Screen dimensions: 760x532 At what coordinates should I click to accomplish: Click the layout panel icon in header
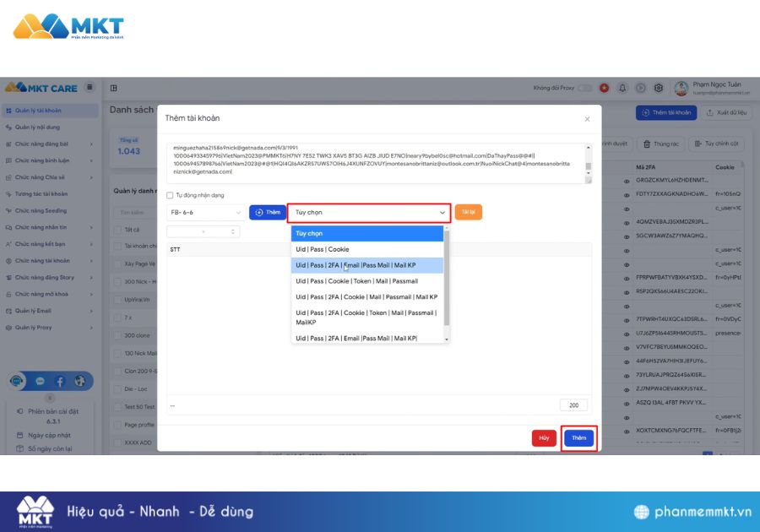114,88
